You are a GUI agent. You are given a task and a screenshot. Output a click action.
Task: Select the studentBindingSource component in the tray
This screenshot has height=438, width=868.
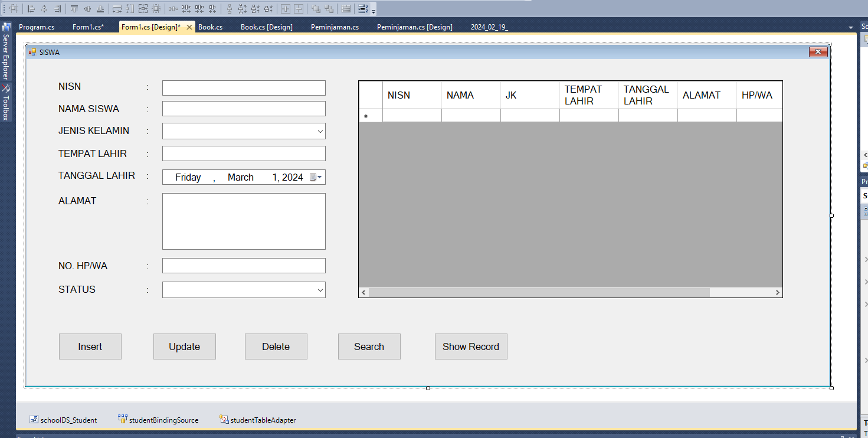158,420
